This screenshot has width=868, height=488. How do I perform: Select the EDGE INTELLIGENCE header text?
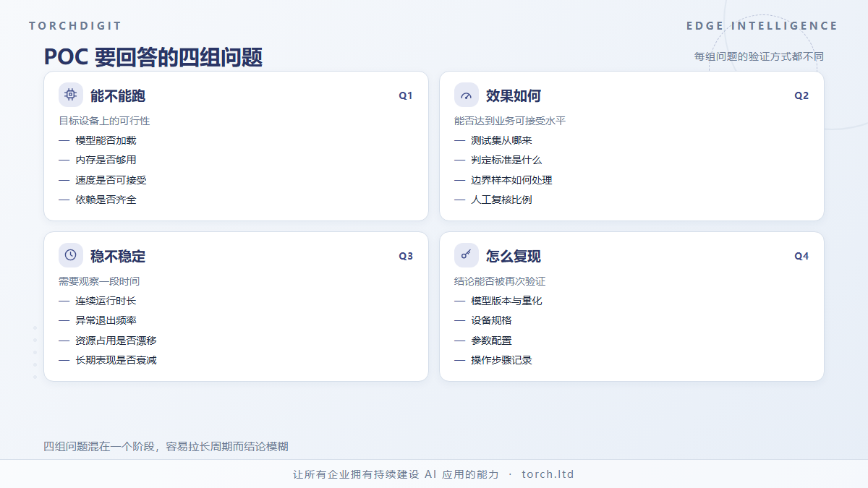click(762, 26)
